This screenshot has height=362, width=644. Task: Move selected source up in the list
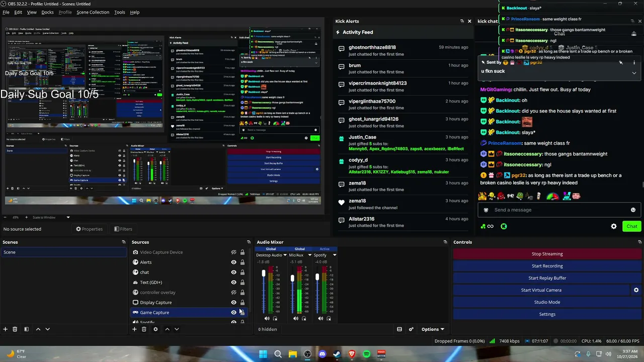pyautogui.click(x=167, y=329)
